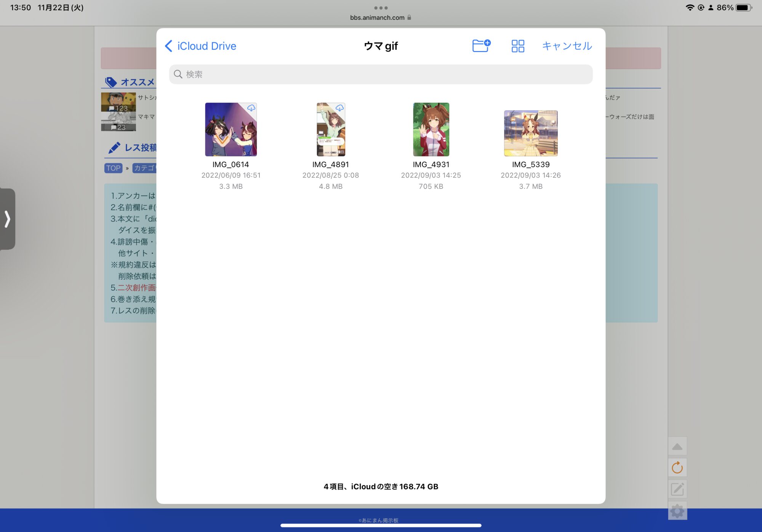Switch view using the grid icon
The height and width of the screenshot is (532, 762).
(x=518, y=46)
